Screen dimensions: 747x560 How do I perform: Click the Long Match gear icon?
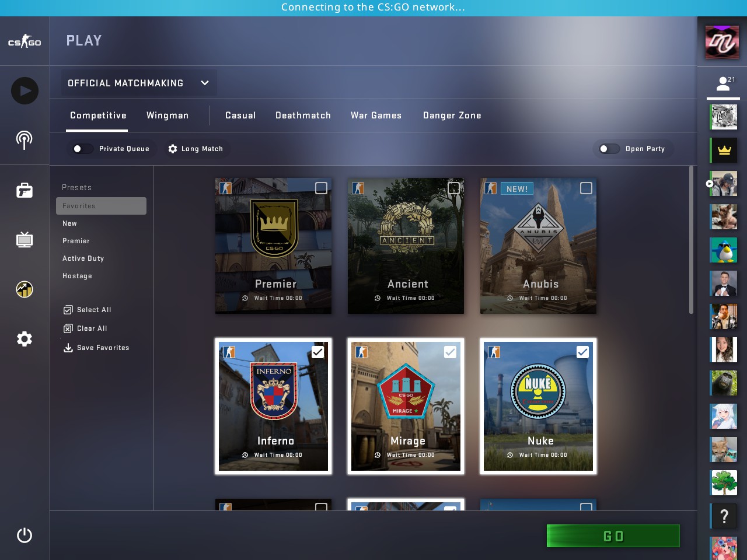pyautogui.click(x=173, y=149)
